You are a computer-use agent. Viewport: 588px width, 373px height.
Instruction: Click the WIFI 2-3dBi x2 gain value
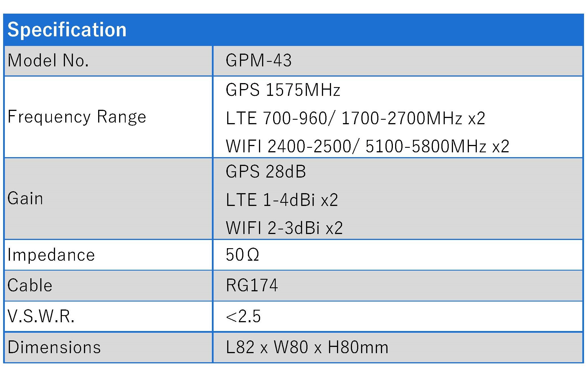click(284, 228)
